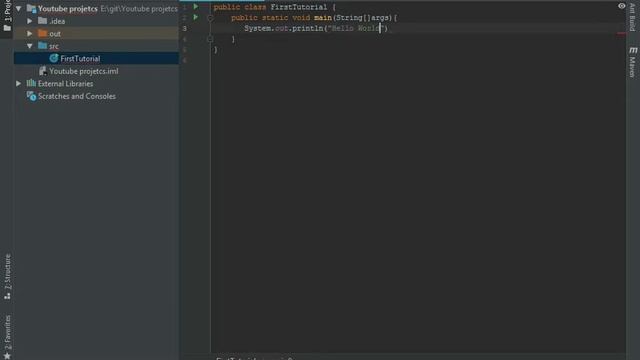Click the project path E:\git\Youtube projetcs
Image resolution: width=640 pixels, height=360 pixels.
point(139,9)
